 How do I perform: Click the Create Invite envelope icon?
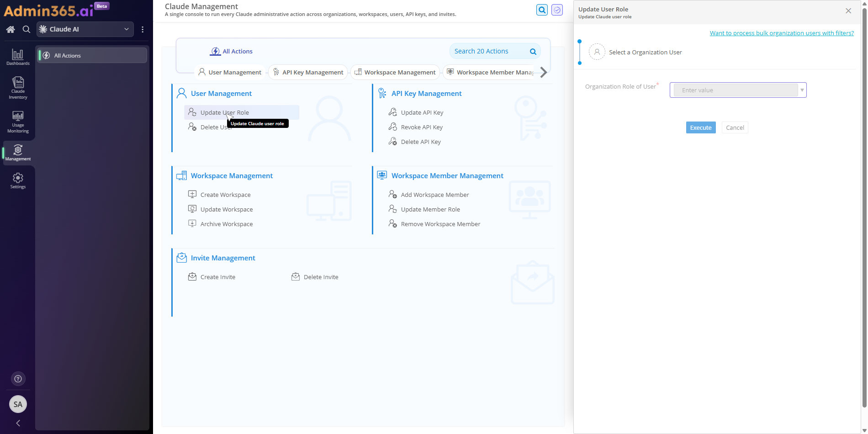click(192, 276)
